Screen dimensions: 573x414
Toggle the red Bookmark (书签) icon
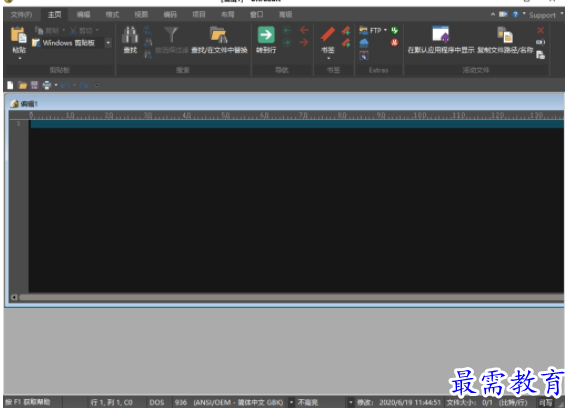click(x=327, y=35)
